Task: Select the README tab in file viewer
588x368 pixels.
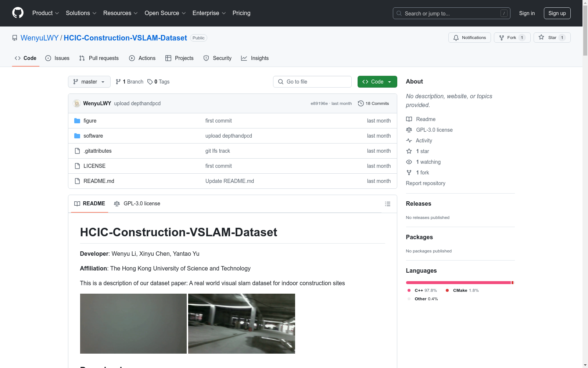Action: click(x=90, y=204)
